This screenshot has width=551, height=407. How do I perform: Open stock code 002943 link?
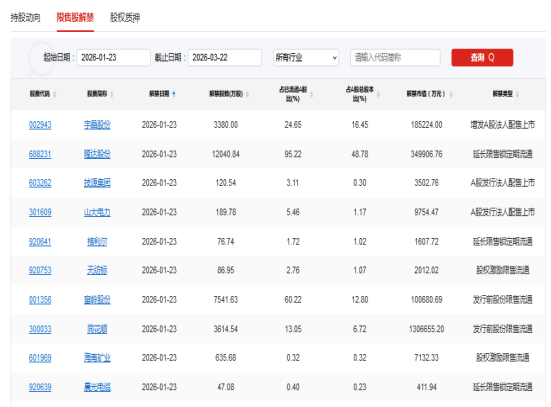pos(40,125)
